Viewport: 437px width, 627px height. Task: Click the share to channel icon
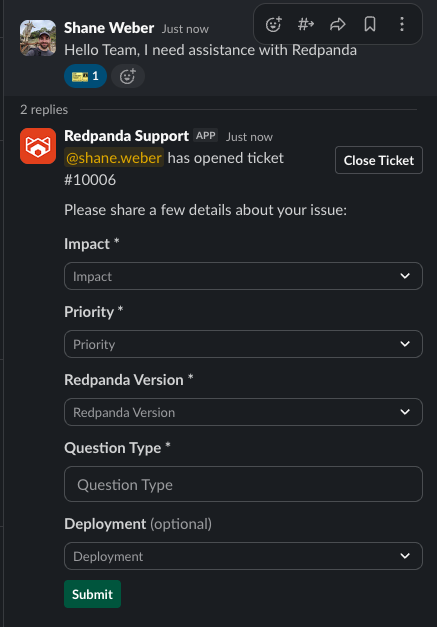(306, 24)
